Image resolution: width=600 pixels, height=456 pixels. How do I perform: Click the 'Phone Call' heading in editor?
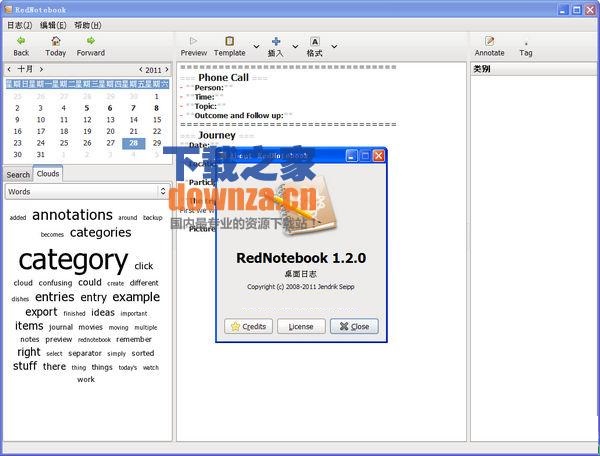[x=223, y=78]
